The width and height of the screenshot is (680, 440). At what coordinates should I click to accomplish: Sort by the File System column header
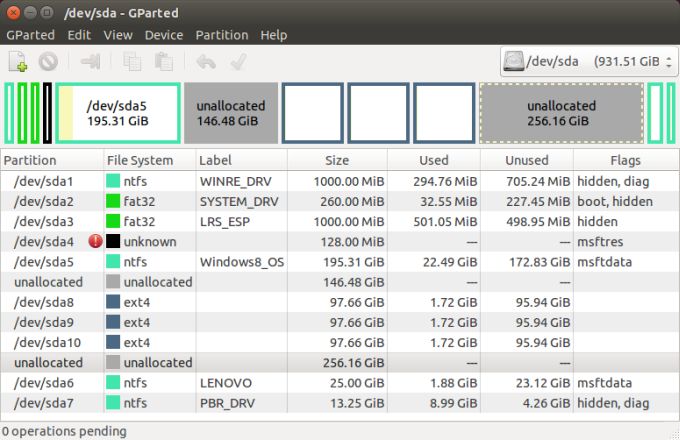pos(140,160)
